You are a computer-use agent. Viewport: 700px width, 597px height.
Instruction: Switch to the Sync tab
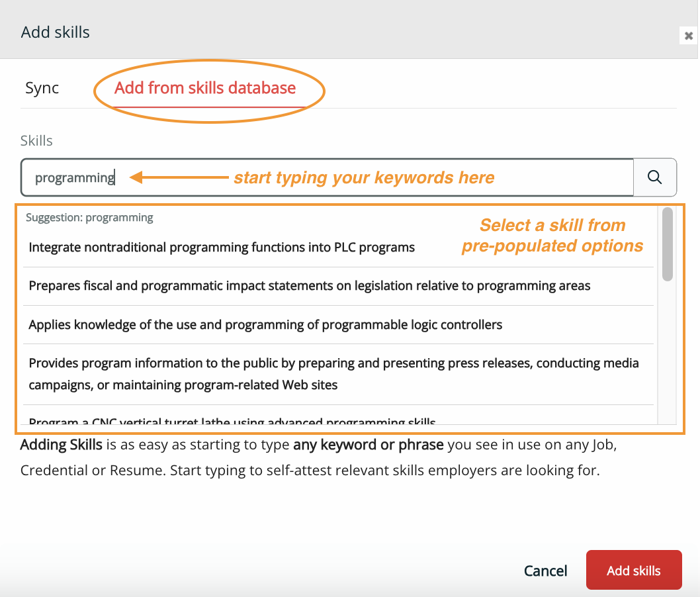42,88
